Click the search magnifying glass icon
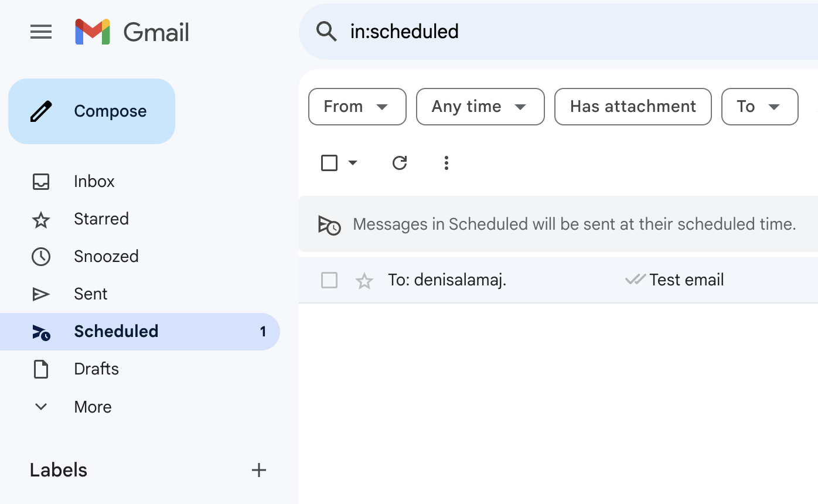The height and width of the screenshot is (504, 818). coord(326,32)
